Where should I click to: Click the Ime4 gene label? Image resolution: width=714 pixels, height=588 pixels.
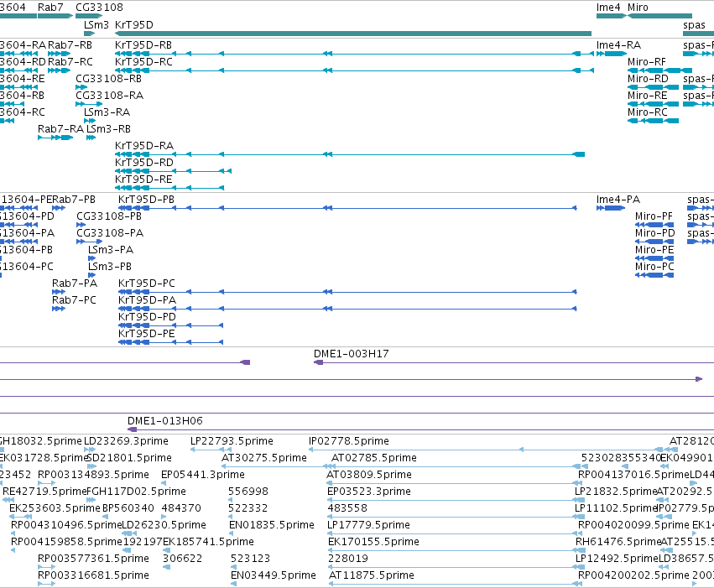(608, 8)
